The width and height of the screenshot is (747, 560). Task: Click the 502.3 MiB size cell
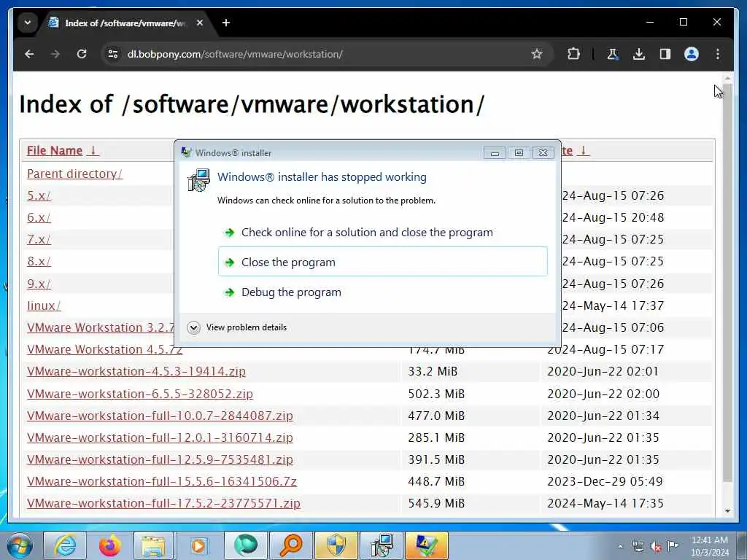click(436, 394)
